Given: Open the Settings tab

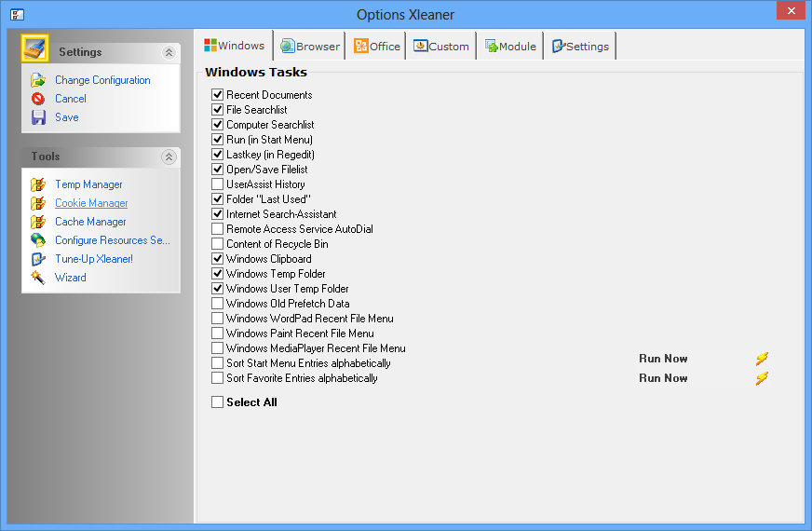Looking at the screenshot, I should click(580, 46).
